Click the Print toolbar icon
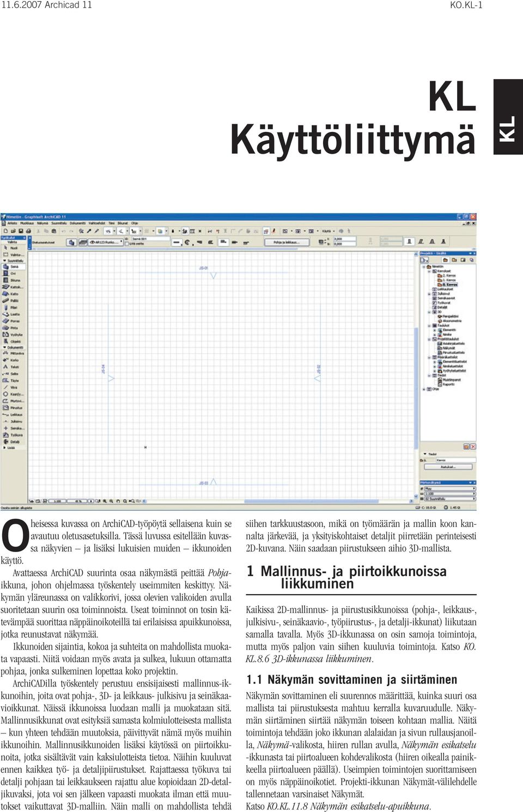Screen dimensions: 523x812 point(29,231)
